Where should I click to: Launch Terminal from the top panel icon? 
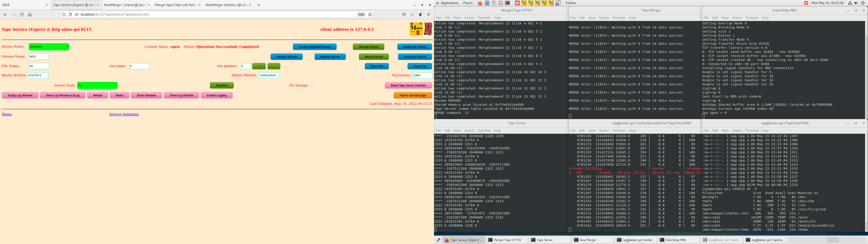pos(507,3)
